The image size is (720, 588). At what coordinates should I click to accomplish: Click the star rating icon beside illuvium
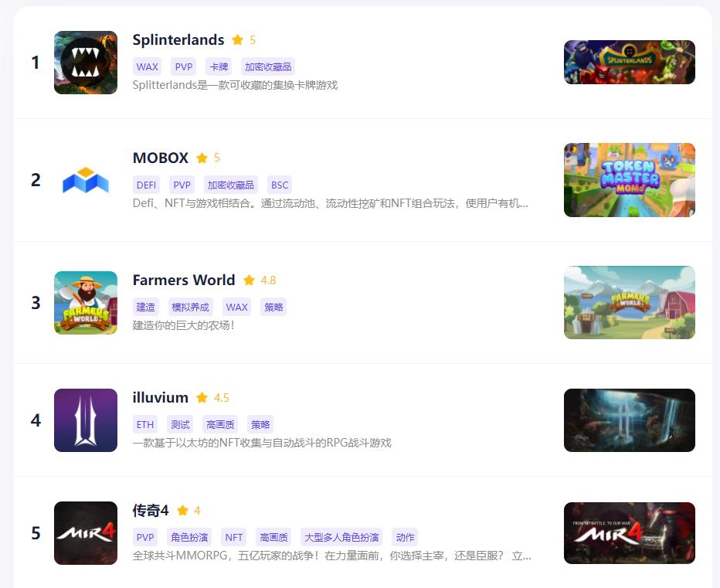[202, 398]
